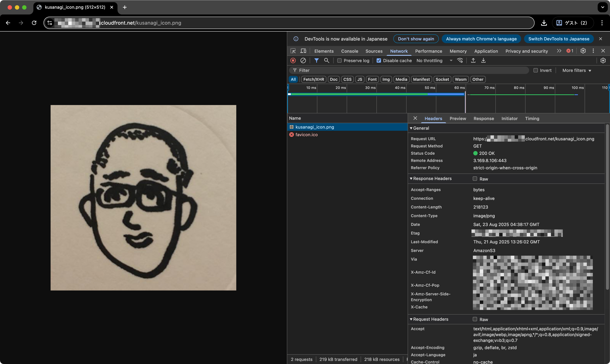Select the kusanagi_icon.png request row
The width and height of the screenshot is (610, 364).
coord(347,127)
